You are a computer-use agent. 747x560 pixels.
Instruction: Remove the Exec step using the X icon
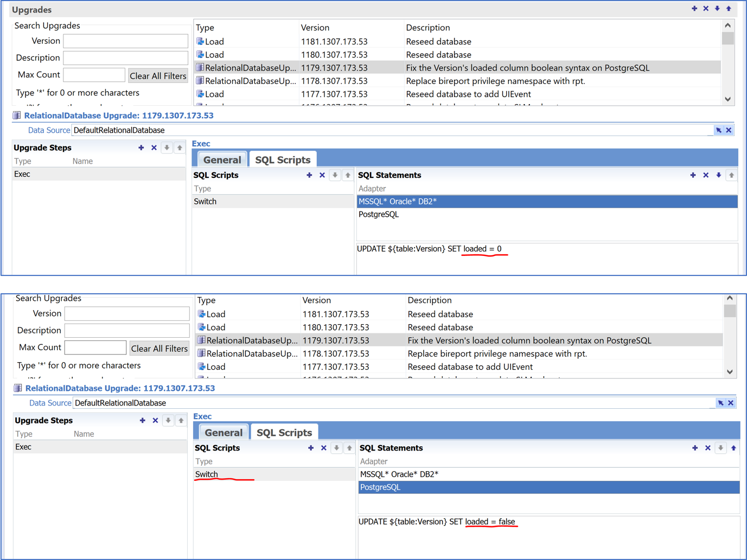(154, 147)
